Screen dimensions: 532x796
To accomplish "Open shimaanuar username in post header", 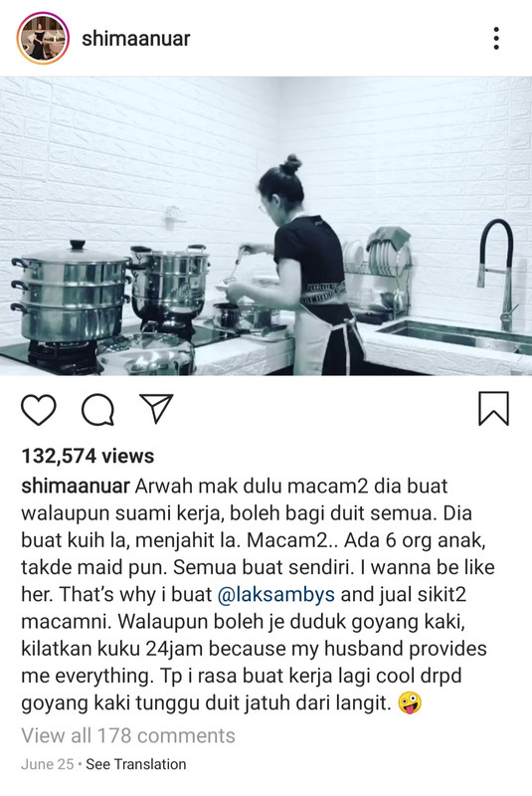I will [136, 39].
